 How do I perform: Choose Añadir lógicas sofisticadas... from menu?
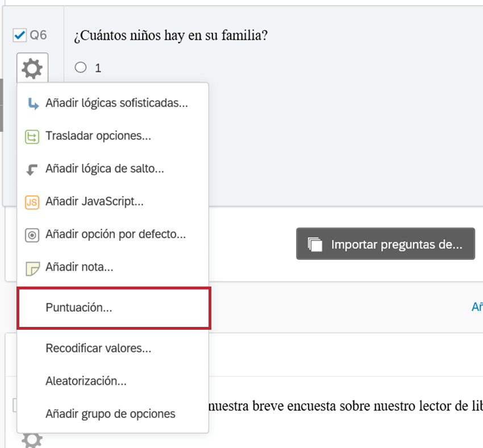(113, 103)
